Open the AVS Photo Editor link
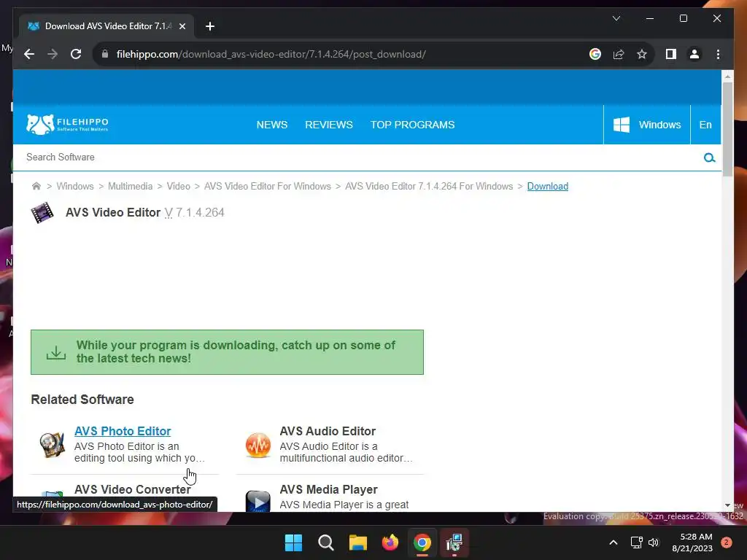747x560 pixels. click(123, 431)
